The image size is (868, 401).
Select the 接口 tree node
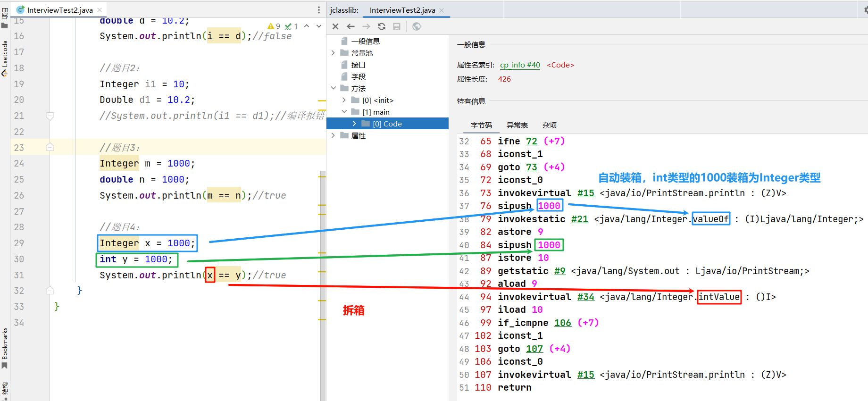(354, 65)
